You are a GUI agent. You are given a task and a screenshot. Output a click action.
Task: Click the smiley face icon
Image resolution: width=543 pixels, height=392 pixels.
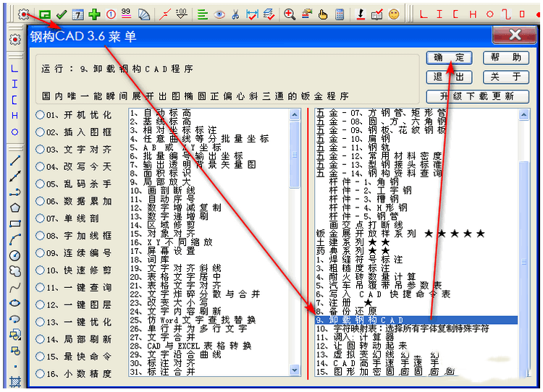coord(394,14)
